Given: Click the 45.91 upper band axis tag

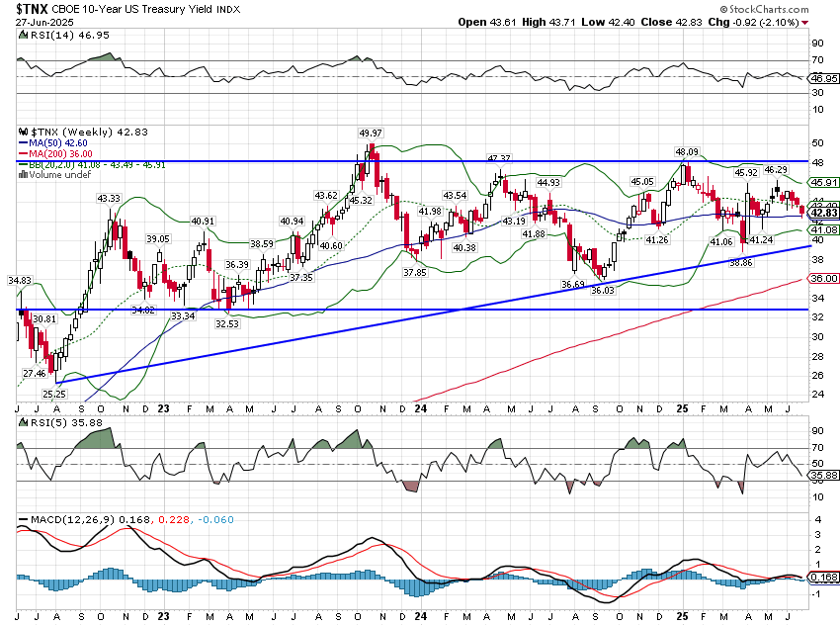Looking at the screenshot, I should [824, 183].
